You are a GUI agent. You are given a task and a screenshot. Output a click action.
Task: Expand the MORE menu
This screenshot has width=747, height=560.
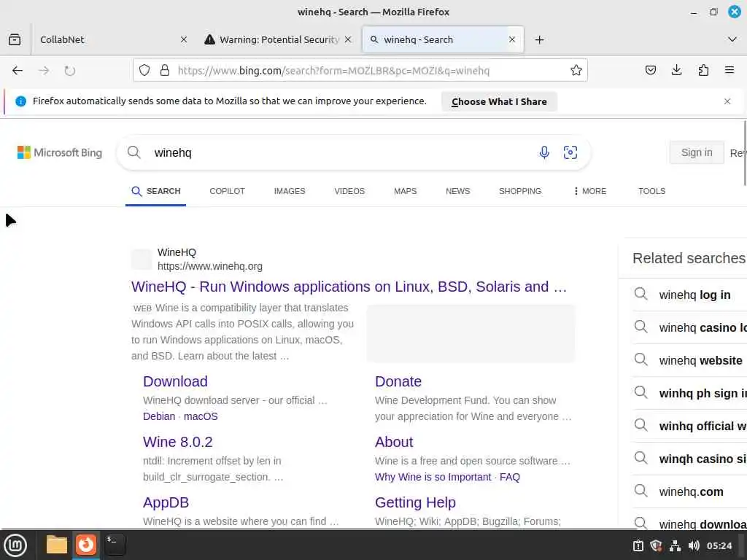590,192
